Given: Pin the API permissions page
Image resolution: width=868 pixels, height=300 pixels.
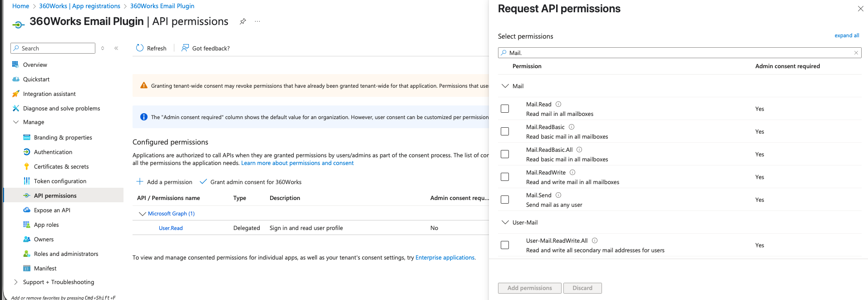Looking at the screenshot, I should pos(243,21).
